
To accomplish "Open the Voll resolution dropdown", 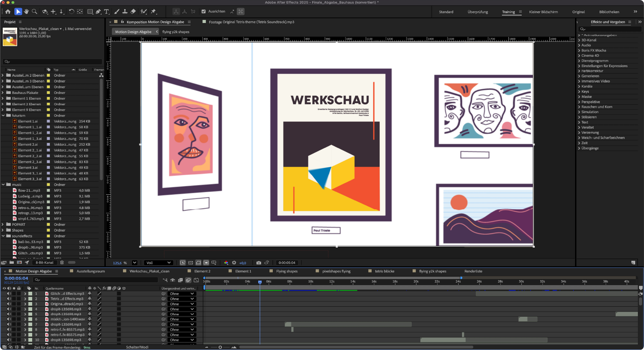I will 158,263.
